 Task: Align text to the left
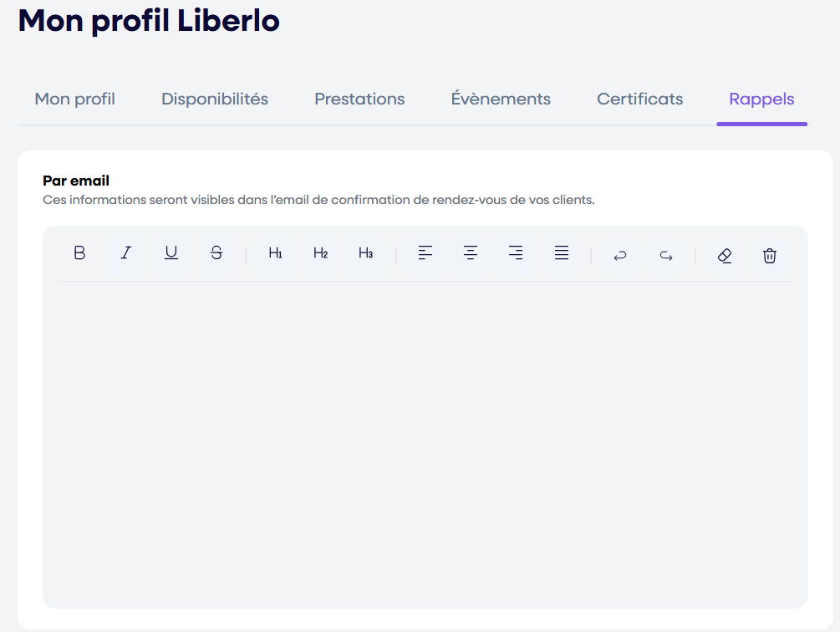click(x=425, y=253)
